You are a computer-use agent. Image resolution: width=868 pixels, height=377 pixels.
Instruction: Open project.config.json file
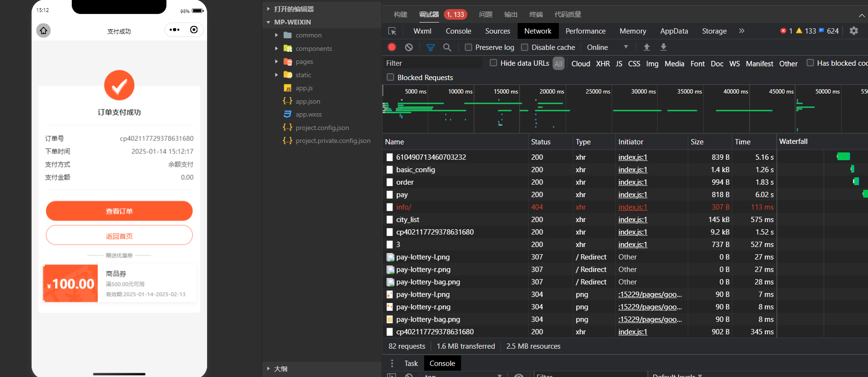click(322, 128)
